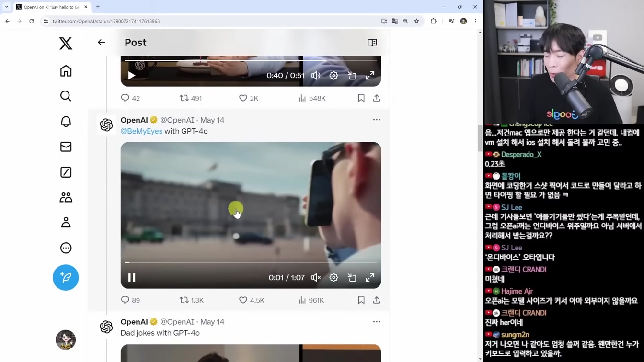The height and width of the screenshot is (362, 644).
Task: Open Communities people icon in the sidebar
Action: point(66,197)
